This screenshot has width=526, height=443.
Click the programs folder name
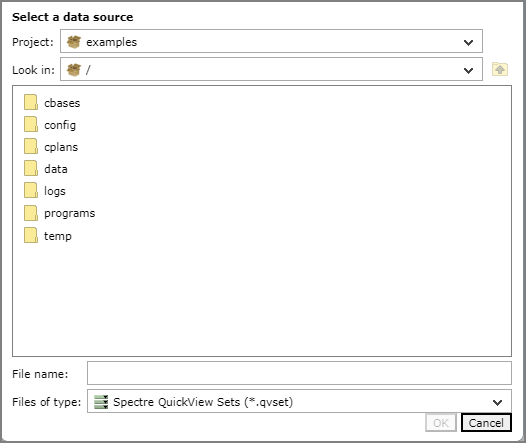[70, 214]
